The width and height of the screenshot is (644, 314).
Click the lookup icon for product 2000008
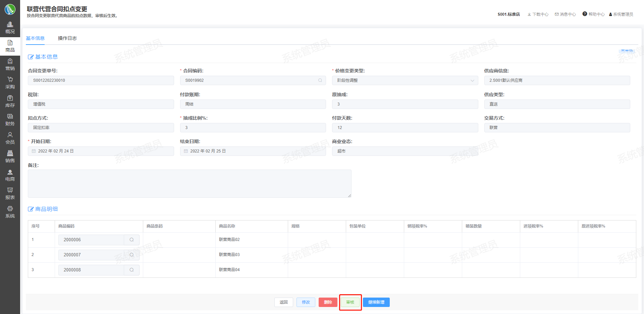[132, 270]
